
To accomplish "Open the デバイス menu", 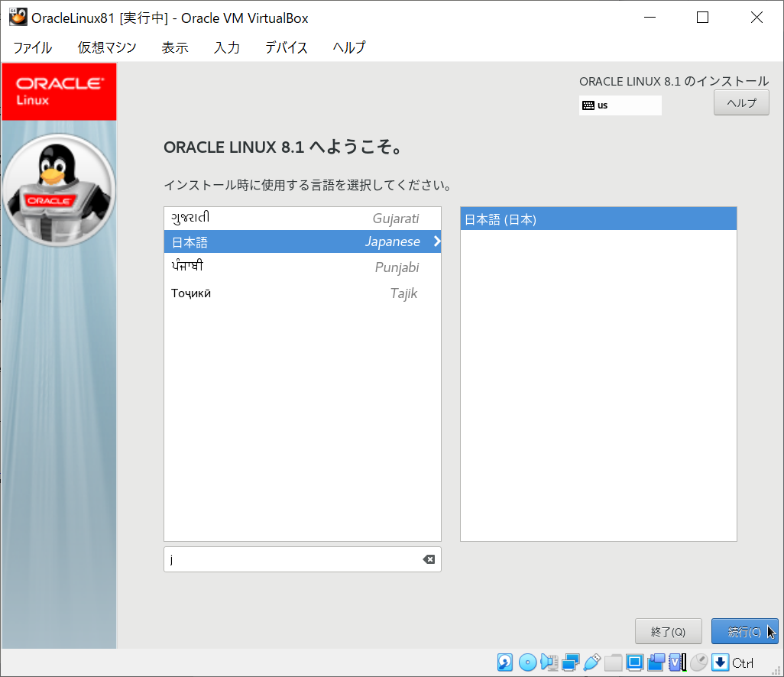I will [x=286, y=47].
